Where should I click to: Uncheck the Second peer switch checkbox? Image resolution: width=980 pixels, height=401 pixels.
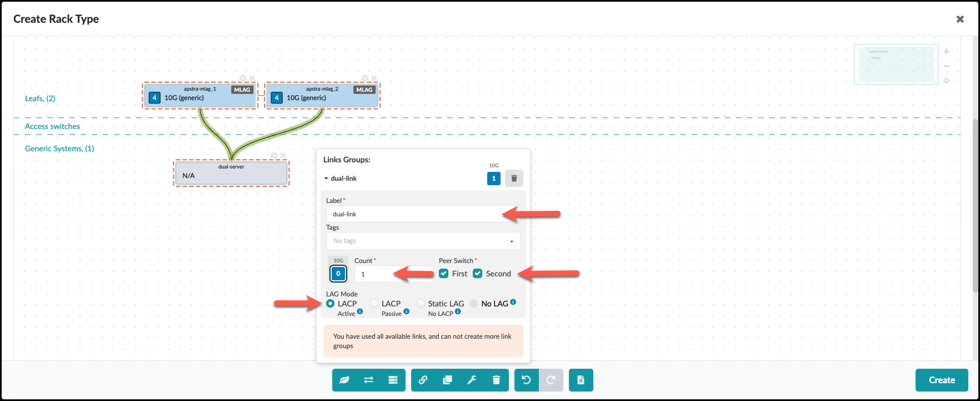[478, 274]
